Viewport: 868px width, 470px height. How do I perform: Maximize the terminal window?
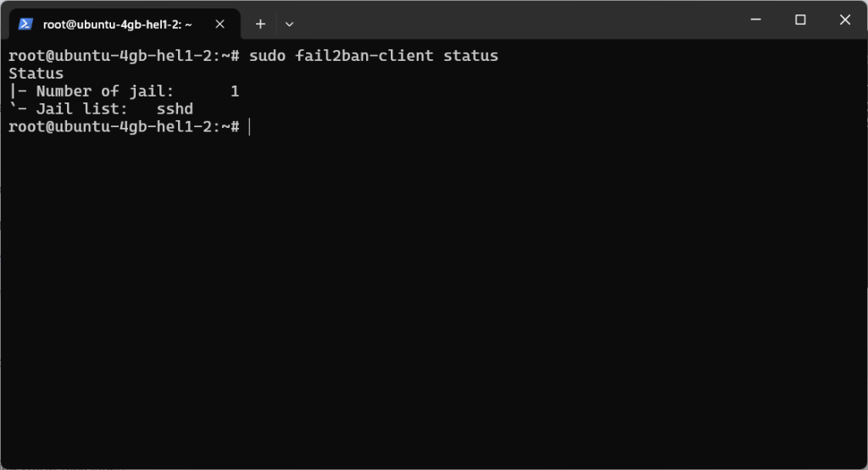click(x=800, y=20)
